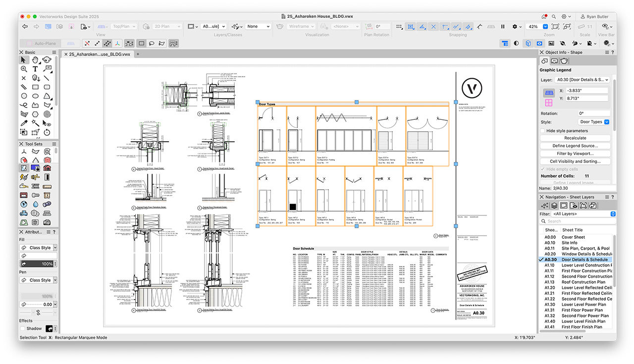634x364 pixels.
Task: Click the Fit to Page Area icon
Action: (555, 27)
